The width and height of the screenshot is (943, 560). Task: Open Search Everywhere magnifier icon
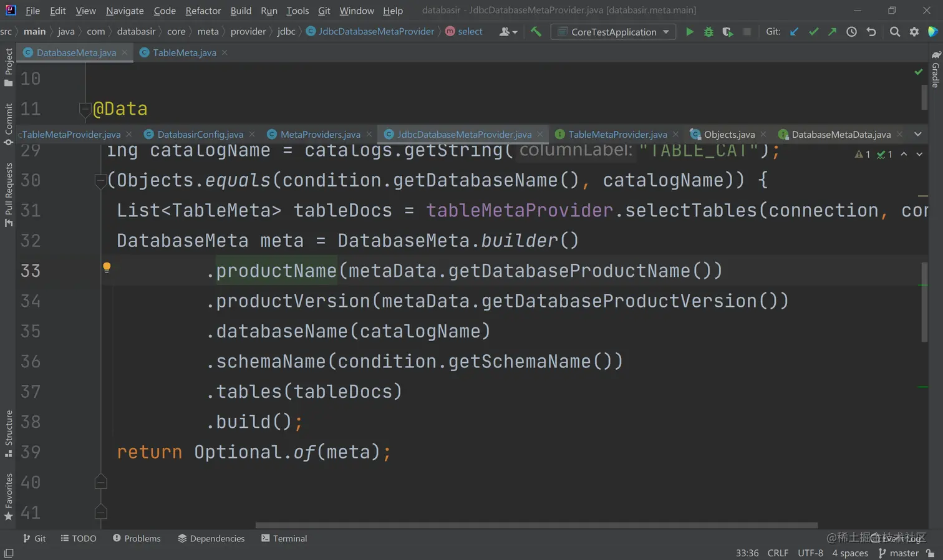895,32
